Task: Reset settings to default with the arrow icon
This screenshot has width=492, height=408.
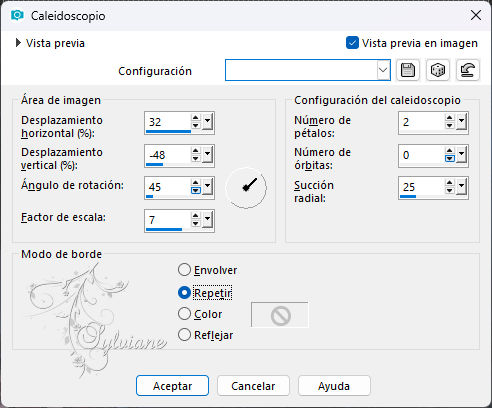Action: [468, 70]
